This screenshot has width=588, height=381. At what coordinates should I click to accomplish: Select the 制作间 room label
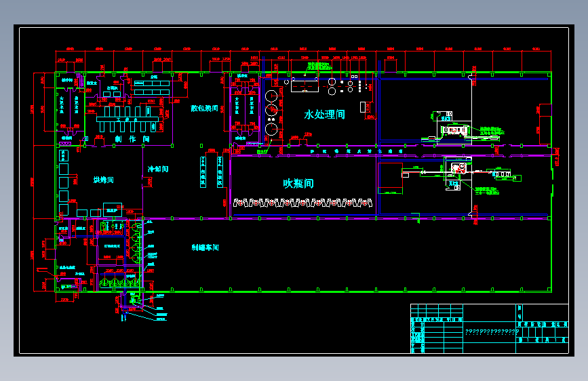(132, 139)
